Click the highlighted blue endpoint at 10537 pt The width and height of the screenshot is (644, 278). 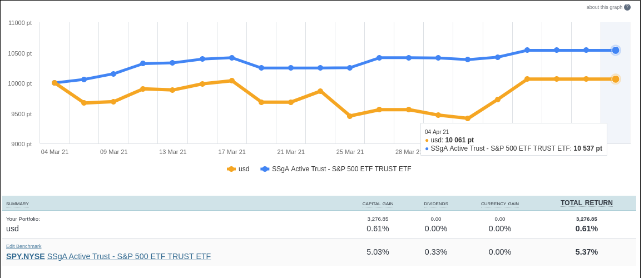coord(616,51)
